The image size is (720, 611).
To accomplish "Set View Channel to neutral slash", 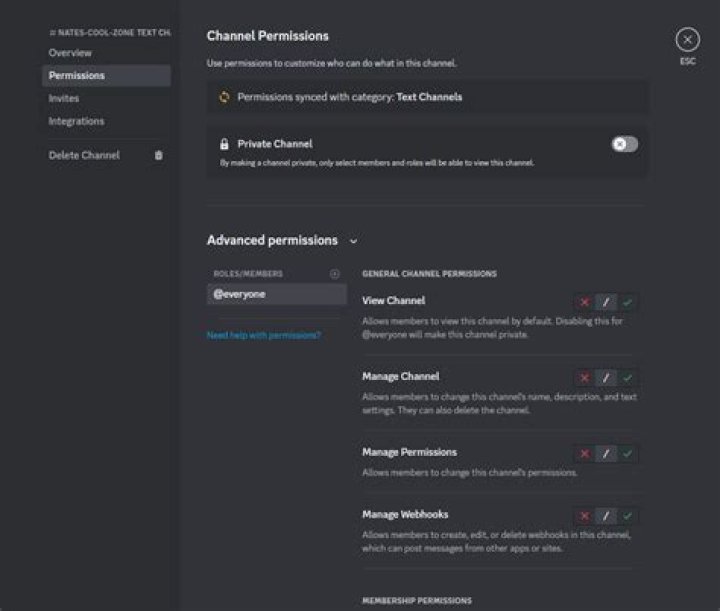I will point(606,302).
